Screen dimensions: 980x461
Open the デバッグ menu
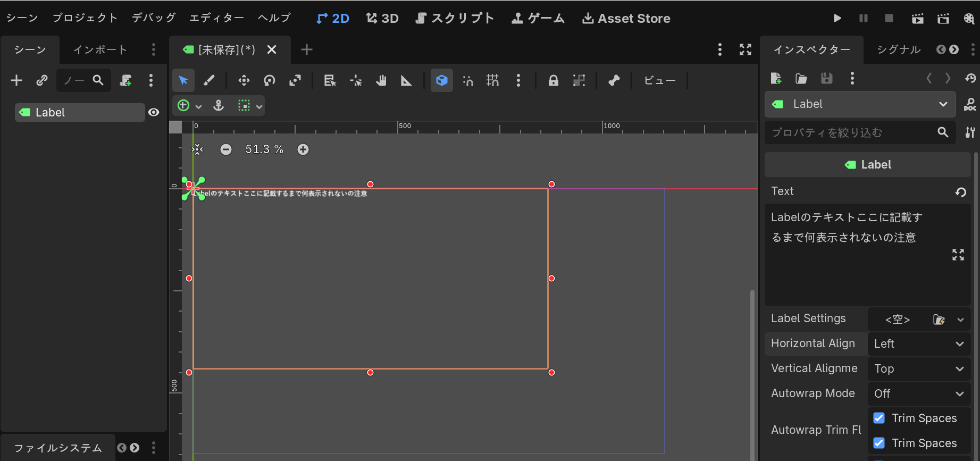click(154, 18)
